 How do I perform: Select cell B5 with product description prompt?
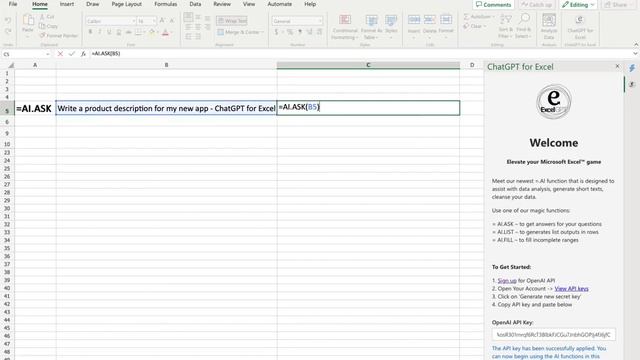click(166, 108)
